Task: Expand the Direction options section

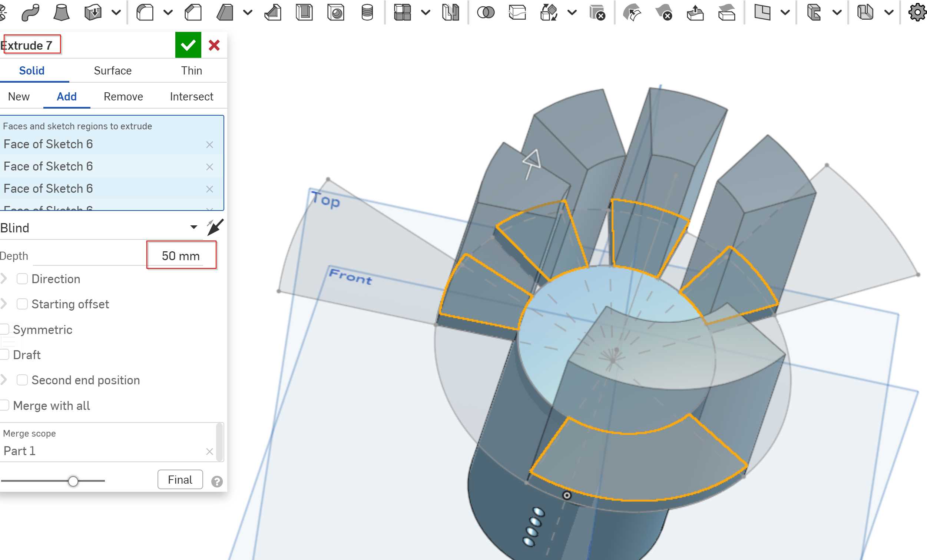Action: 5,279
